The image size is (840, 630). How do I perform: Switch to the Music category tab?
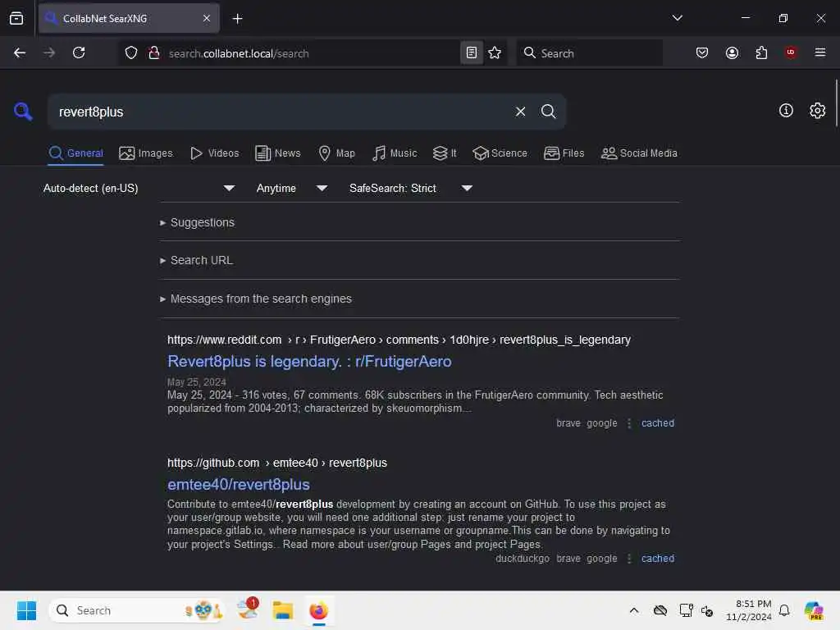point(395,153)
